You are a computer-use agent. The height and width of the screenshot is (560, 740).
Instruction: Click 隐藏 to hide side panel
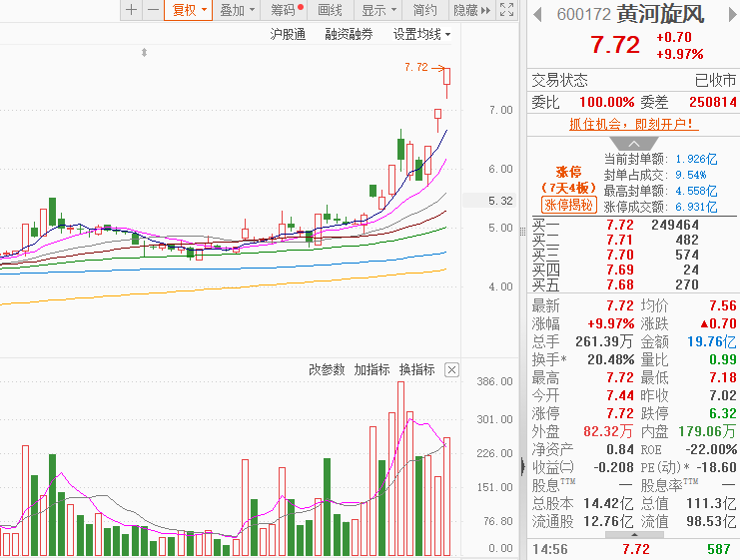pyautogui.click(x=471, y=10)
